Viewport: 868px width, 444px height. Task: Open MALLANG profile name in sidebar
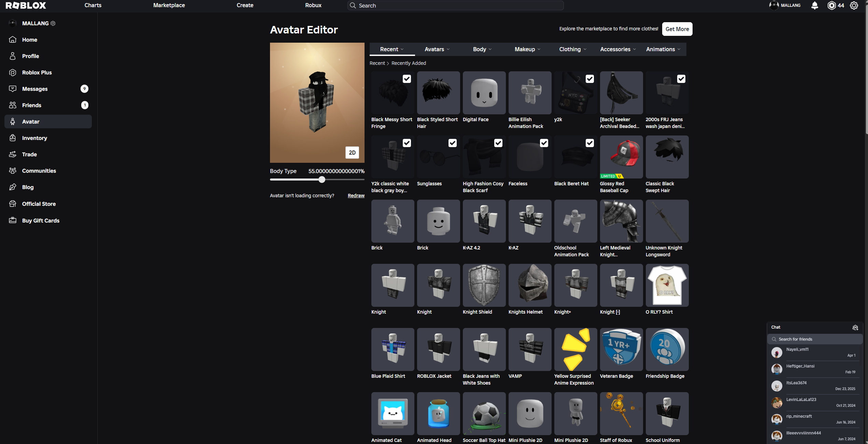click(x=35, y=23)
